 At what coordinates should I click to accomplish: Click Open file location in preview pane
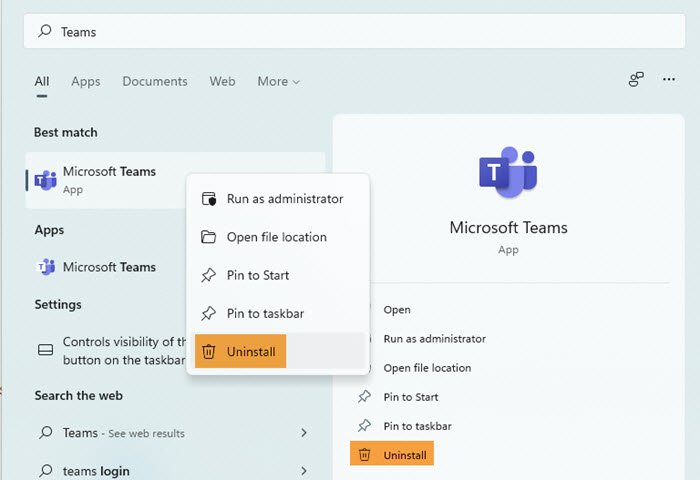point(427,368)
